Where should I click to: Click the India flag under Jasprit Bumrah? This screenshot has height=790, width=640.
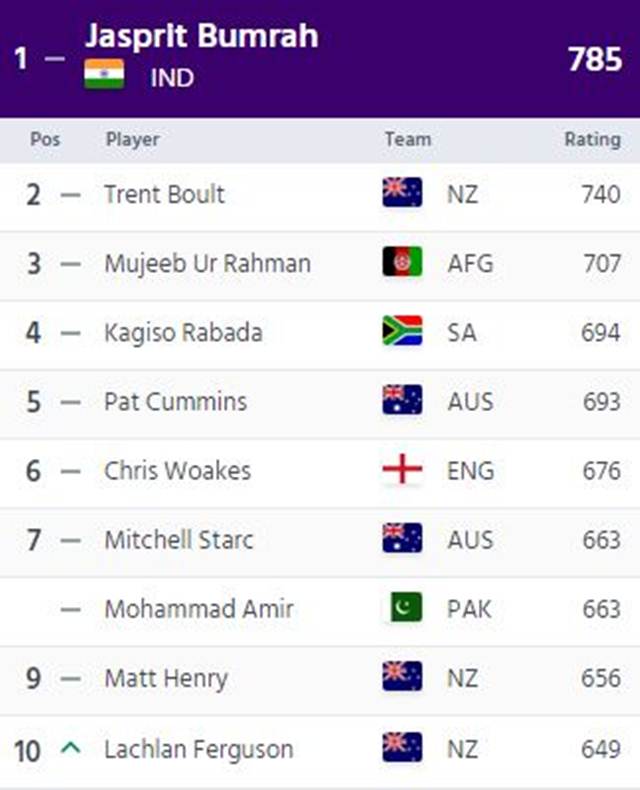[x=104, y=74]
